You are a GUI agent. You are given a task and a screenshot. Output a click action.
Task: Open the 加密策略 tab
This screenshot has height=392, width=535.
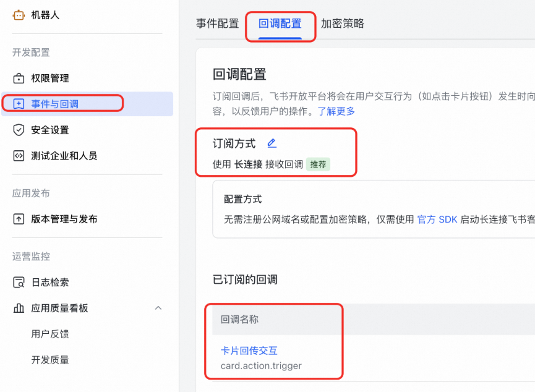point(342,23)
